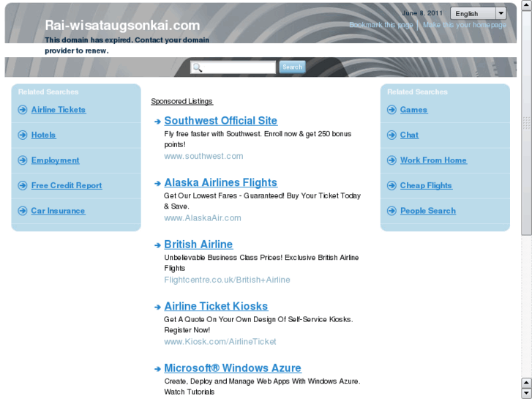
Task: Click the arrow icon beside Hotels
Action: click(23, 135)
